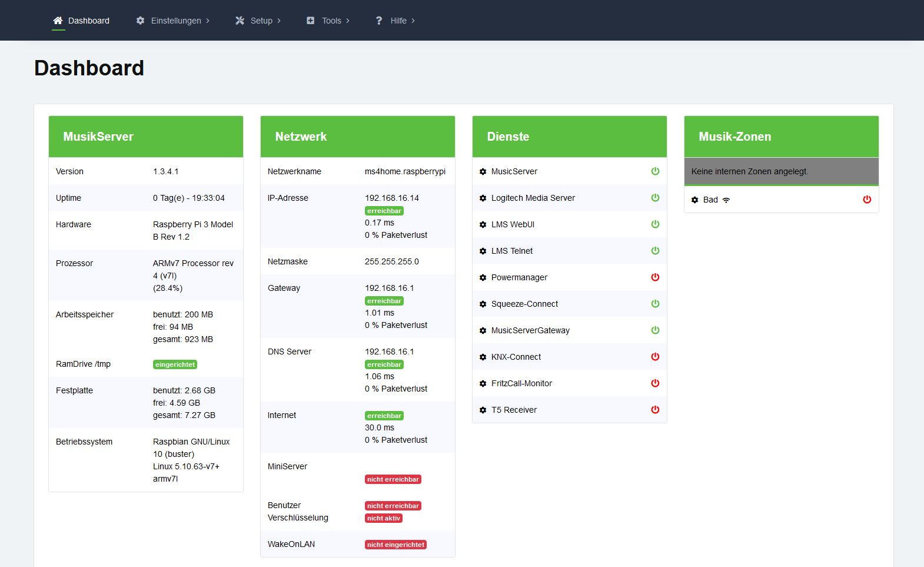Open the gear icon for FritzCall-Monitor
The height and width of the screenshot is (567, 924).
click(483, 383)
